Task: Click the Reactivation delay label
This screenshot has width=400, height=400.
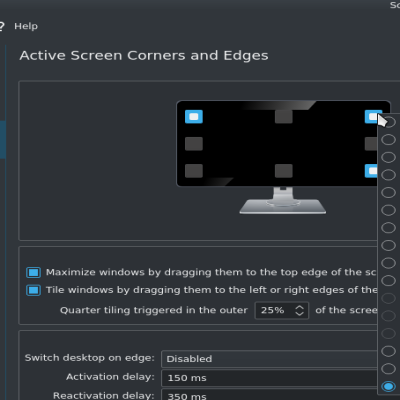Action: point(104,395)
